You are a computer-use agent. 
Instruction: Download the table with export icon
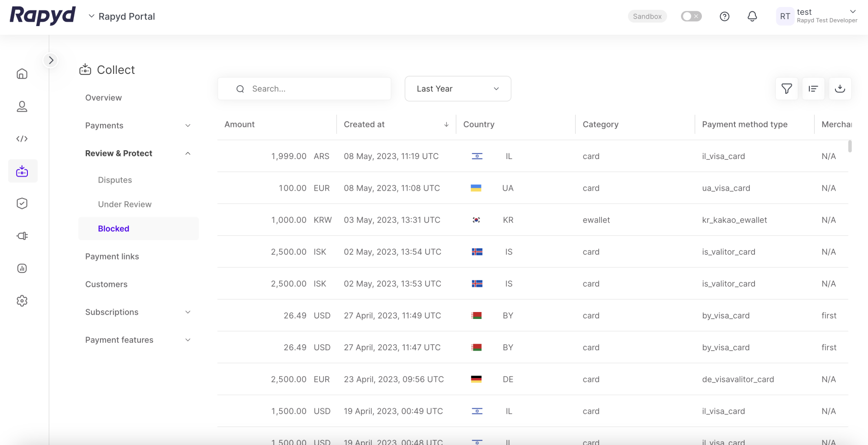pos(840,89)
